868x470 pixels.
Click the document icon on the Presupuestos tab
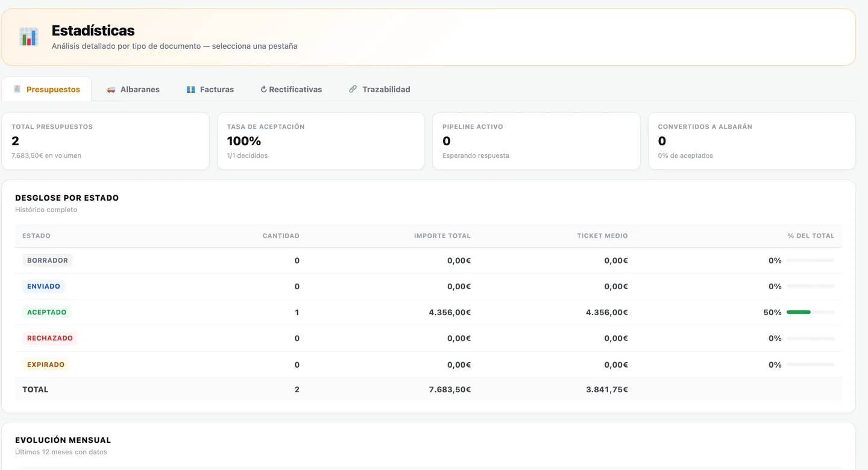(x=17, y=89)
